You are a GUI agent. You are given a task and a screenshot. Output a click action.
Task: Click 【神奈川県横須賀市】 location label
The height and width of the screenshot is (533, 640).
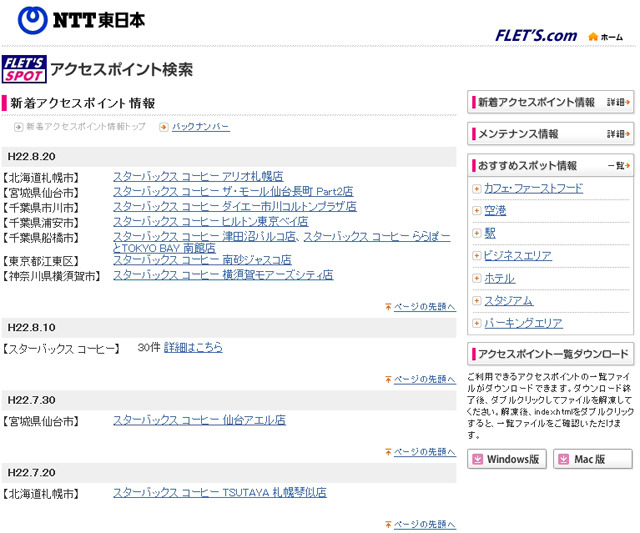(52, 276)
